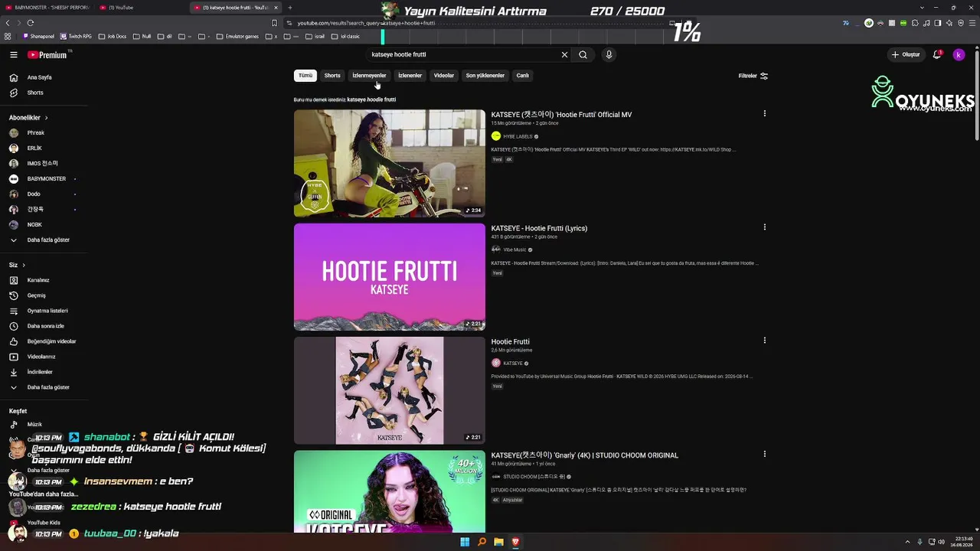Submit search with the magnifier button
Screen dimensions: 980x551
coord(583,54)
